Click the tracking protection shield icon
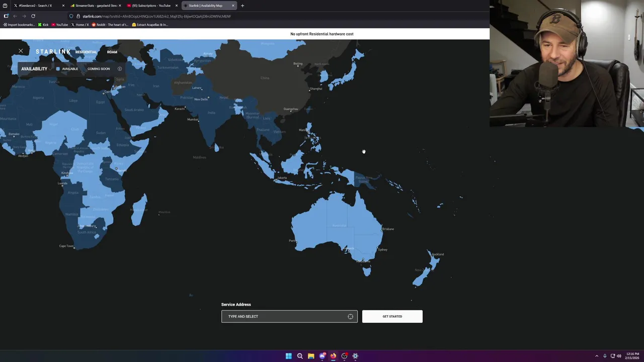Viewport: 644px width, 362px height. pos(71,16)
